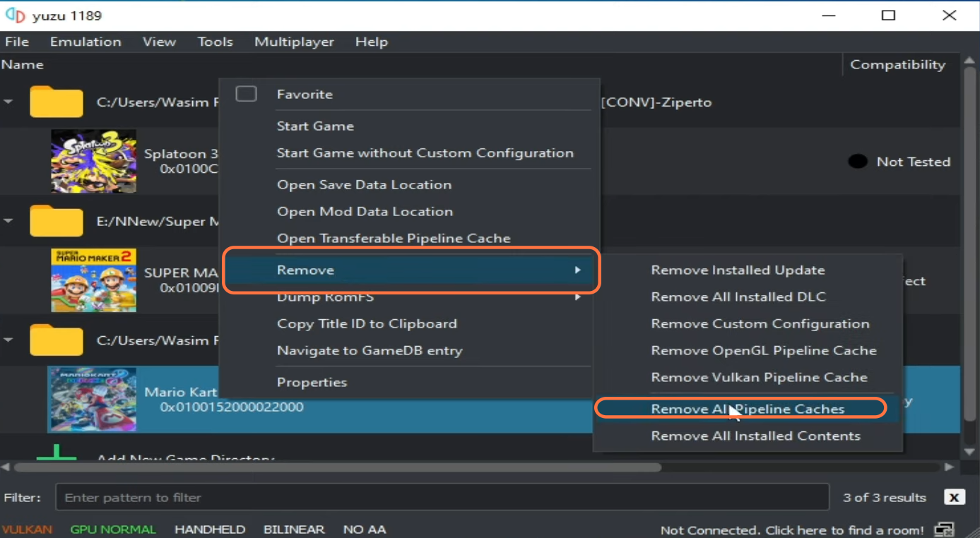This screenshot has height=538, width=980.
Task: Click the Mario Kart 8 Deluxe thumbnail
Action: coord(92,400)
